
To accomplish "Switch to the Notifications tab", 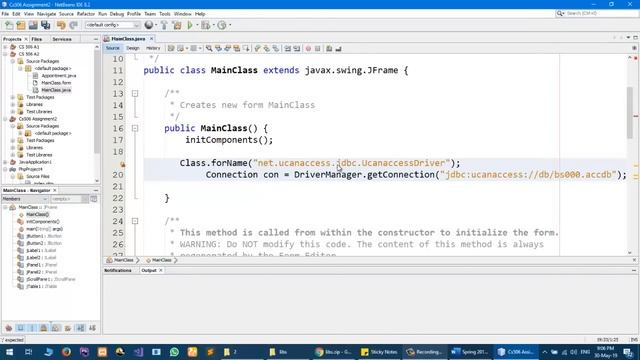I will (x=118, y=271).
